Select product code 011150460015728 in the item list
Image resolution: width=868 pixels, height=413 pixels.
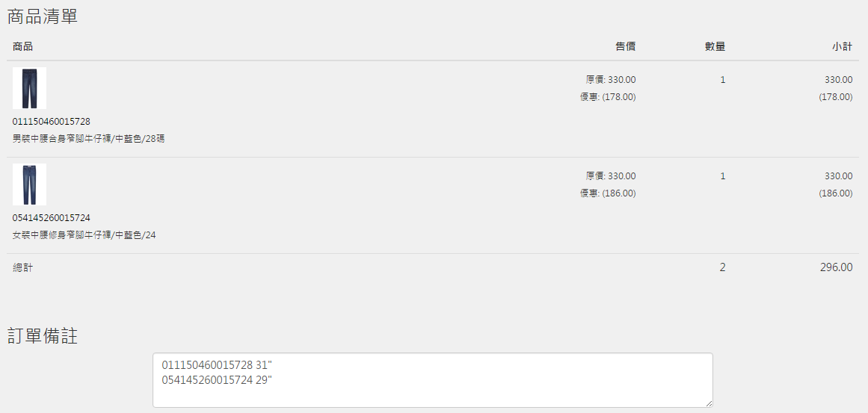[52, 122]
